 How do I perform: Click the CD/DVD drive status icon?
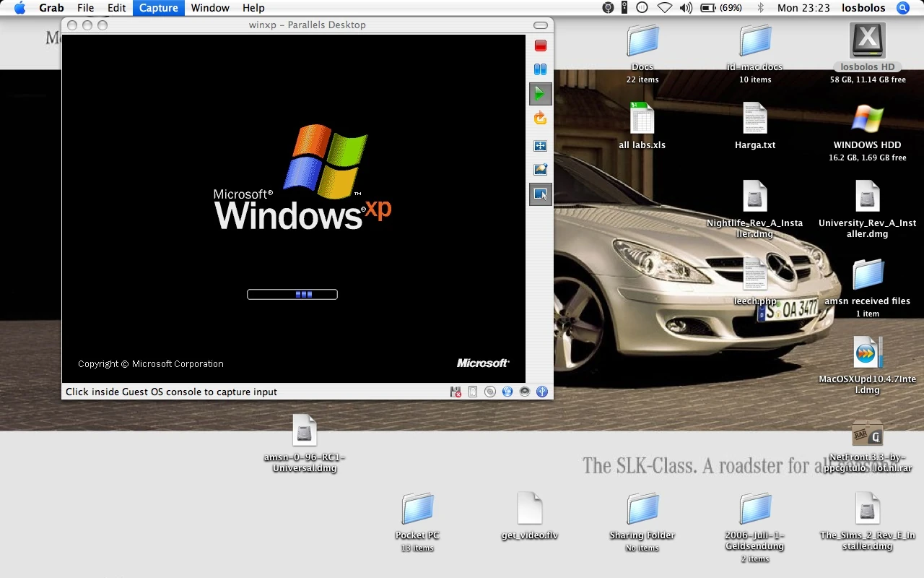pos(490,392)
